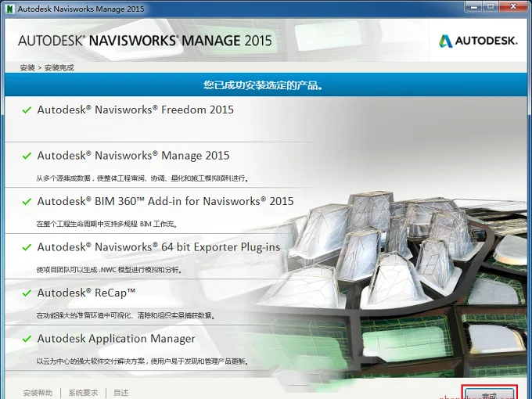Click the green checkmark beside 64 bit Exporter Plug-ins

(27, 247)
